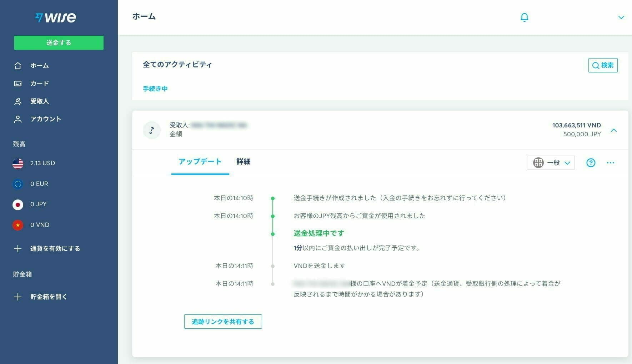
Task: Select the Japan flag icon for JPY balance
Action: (x=18, y=204)
